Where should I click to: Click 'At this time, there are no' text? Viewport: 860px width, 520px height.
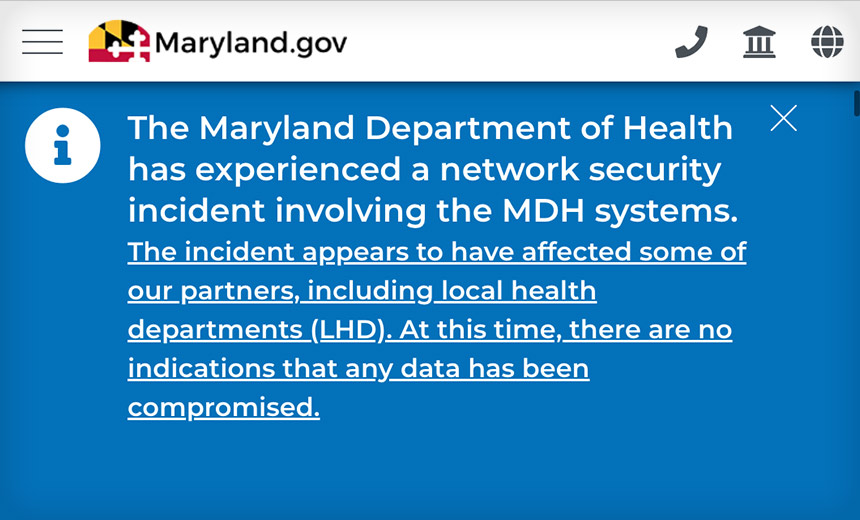point(565,330)
